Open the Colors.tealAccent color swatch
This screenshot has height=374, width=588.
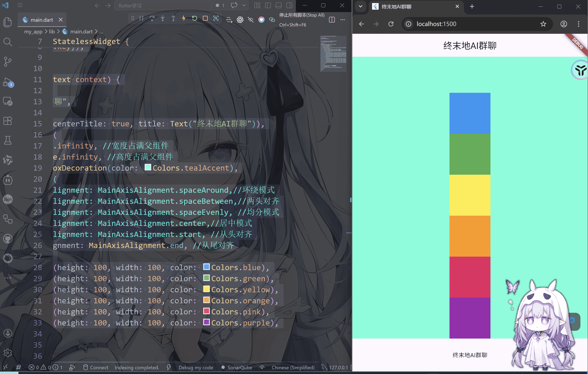(x=148, y=167)
